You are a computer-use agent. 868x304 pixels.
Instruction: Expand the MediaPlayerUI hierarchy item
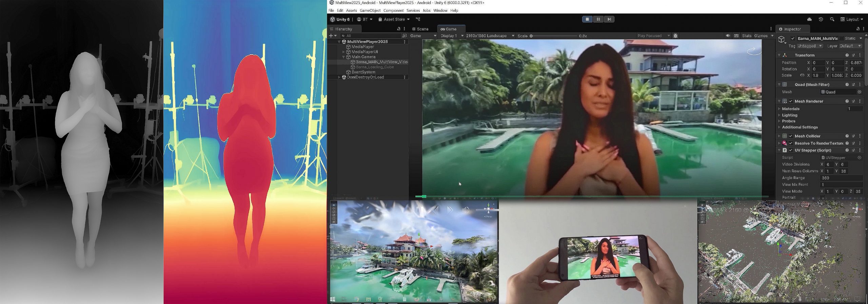[343, 52]
